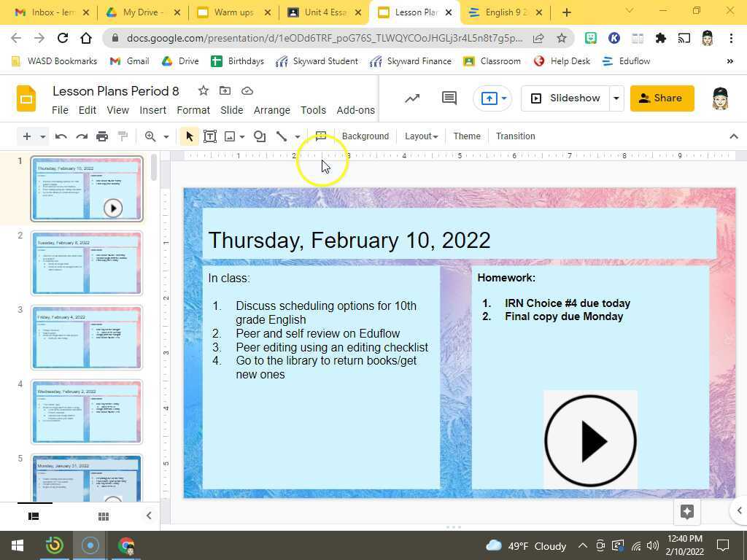Open the Arrange menu

coord(271,110)
